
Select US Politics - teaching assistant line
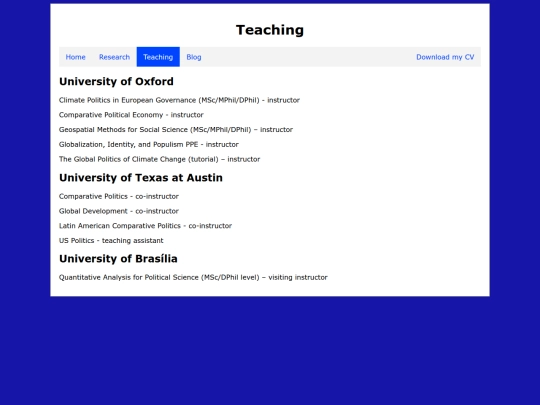[111, 241]
